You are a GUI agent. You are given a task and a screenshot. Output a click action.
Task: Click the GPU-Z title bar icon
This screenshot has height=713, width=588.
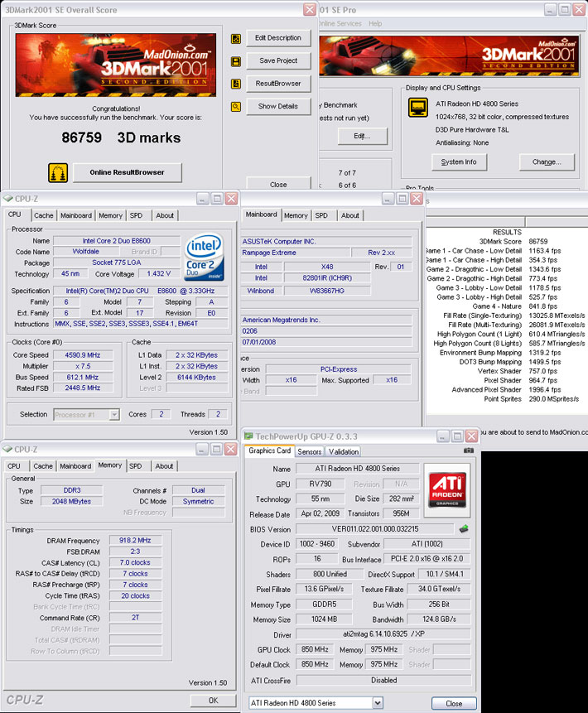point(248,436)
